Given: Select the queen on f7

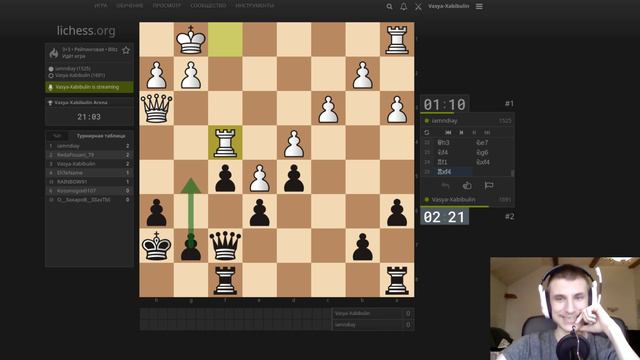Looking at the screenshot, I should coord(225,246).
